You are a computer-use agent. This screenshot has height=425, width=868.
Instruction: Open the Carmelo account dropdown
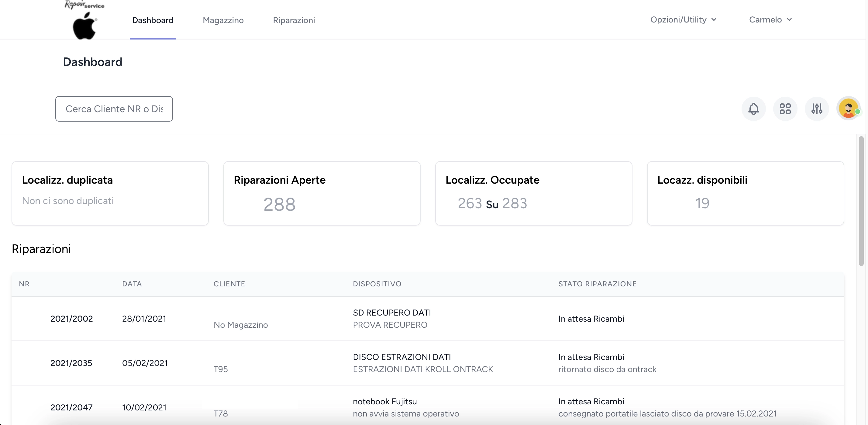[770, 19]
